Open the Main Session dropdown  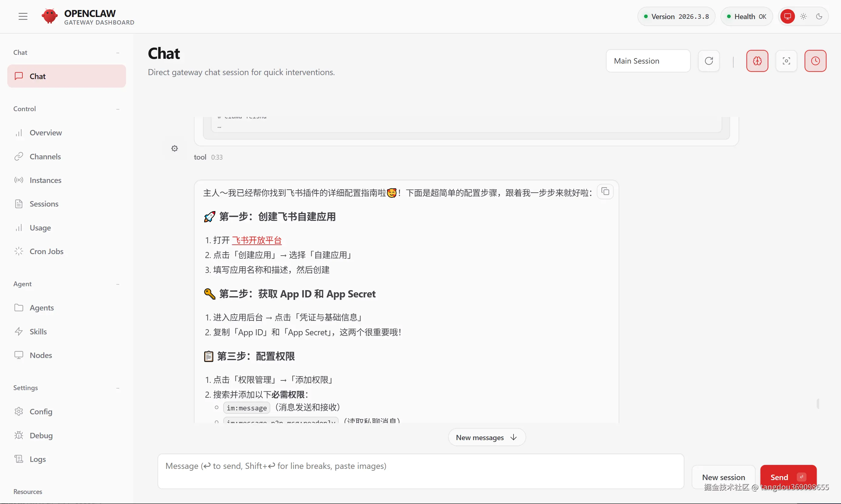tap(648, 61)
